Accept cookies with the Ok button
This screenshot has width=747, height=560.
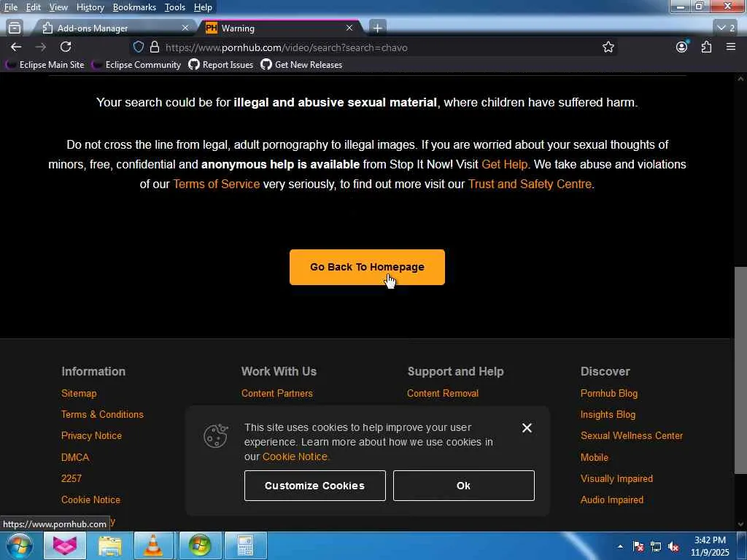coord(463,486)
